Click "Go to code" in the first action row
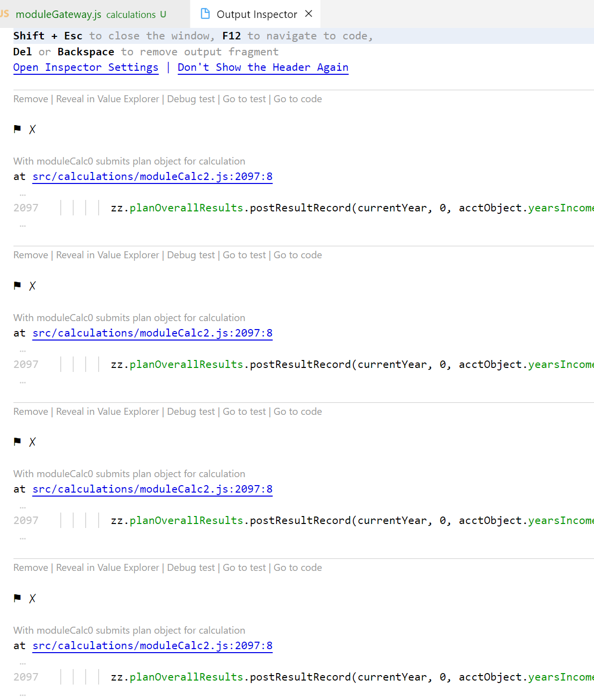The width and height of the screenshot is (594, 700). [x=297, y=99]
